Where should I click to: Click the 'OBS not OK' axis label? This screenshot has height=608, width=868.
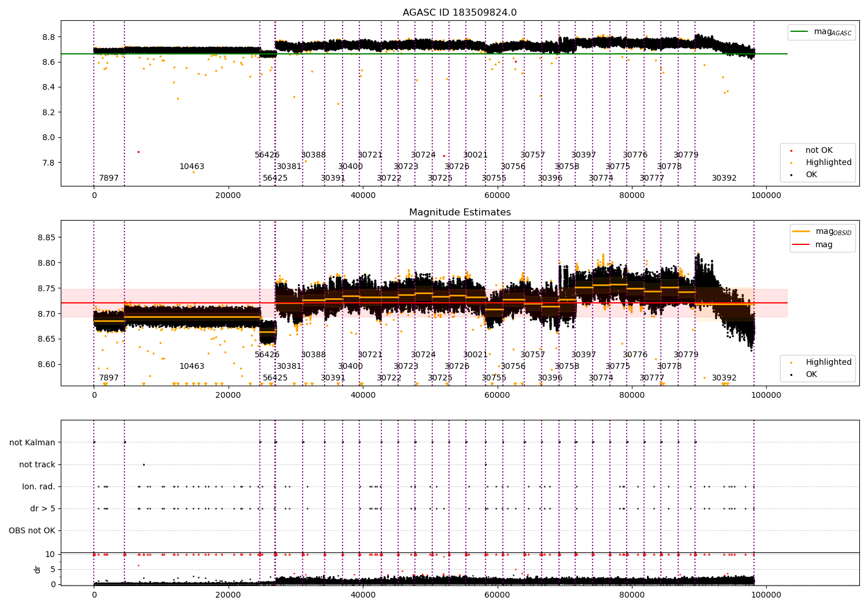[32, 530]
